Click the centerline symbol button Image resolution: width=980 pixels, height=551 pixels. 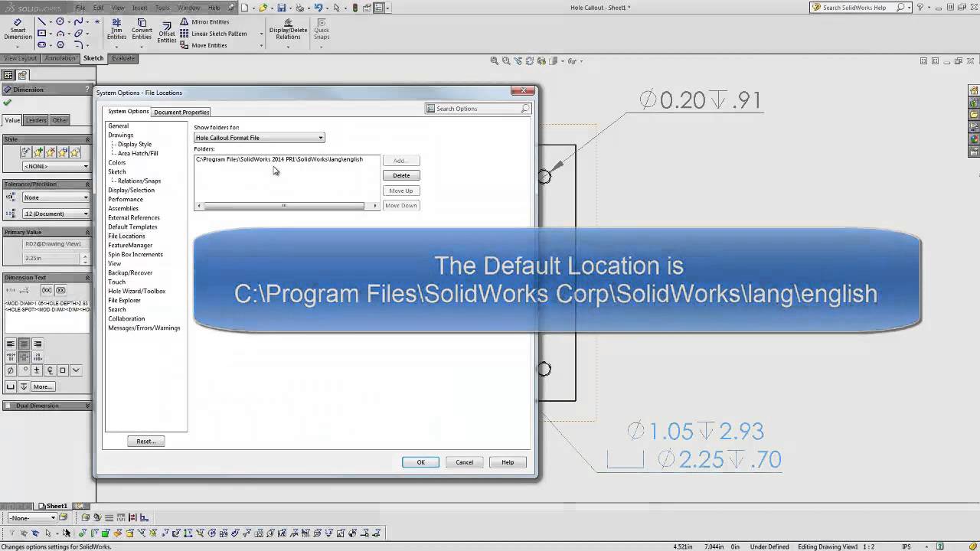[x=50, y=370]
